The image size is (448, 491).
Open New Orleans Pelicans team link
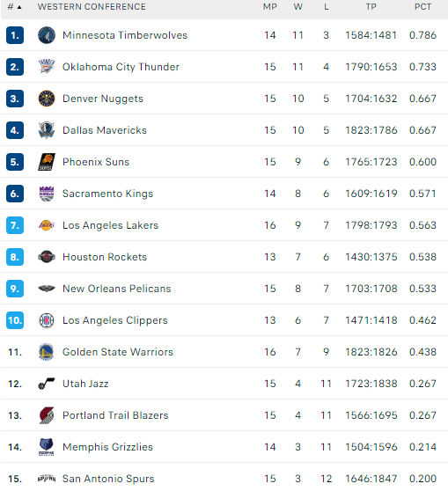(116, 289)
